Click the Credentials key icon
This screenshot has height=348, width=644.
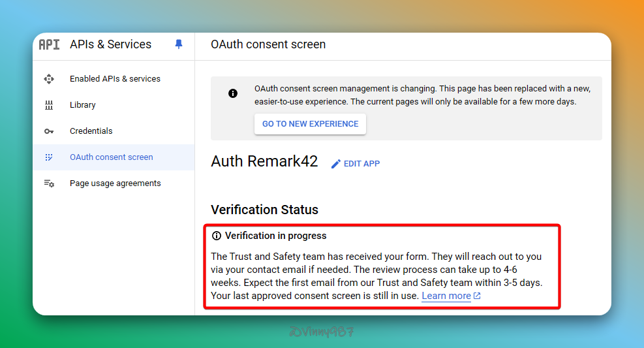(x=49, y=131)
